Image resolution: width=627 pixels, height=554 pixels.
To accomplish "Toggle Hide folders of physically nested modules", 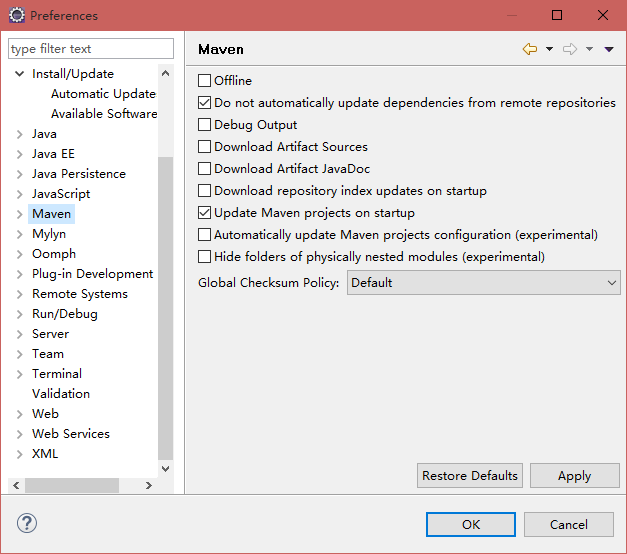I will 204,256.
